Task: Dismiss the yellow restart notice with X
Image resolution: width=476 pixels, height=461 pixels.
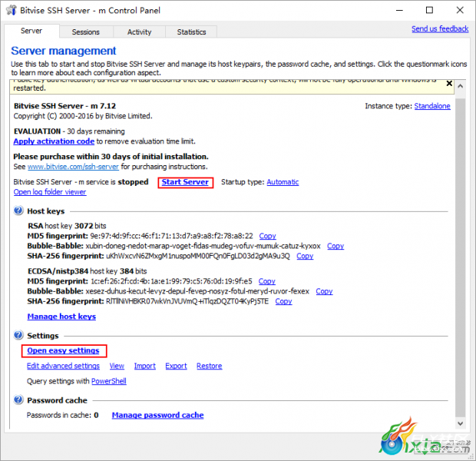Action: click(449, 84)
